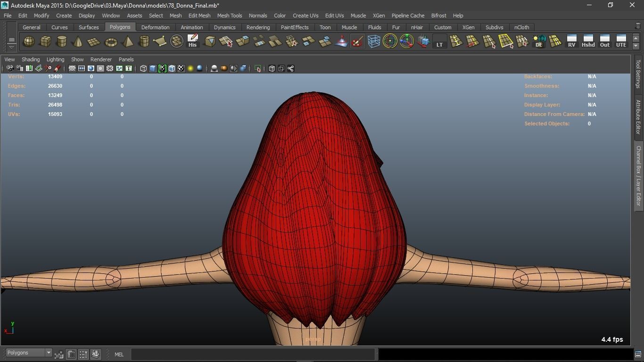Open the Renderer panel menu
The image size is (644, 362).
click(101, 59)
